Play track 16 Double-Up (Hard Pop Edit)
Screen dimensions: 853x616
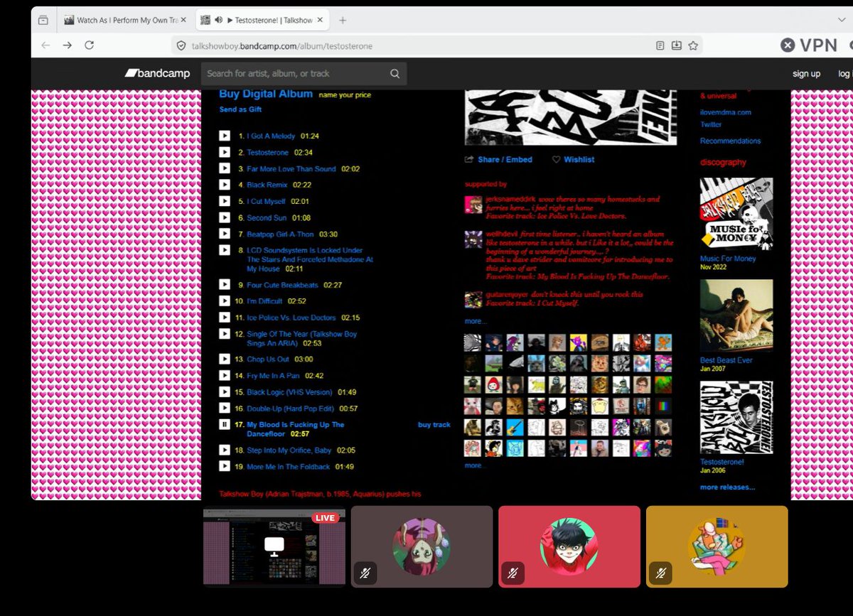(225, 409)
